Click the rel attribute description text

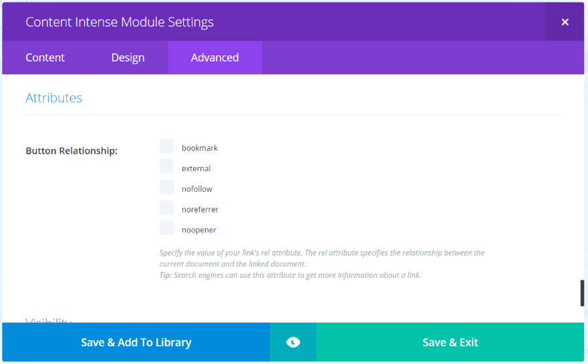321,258
